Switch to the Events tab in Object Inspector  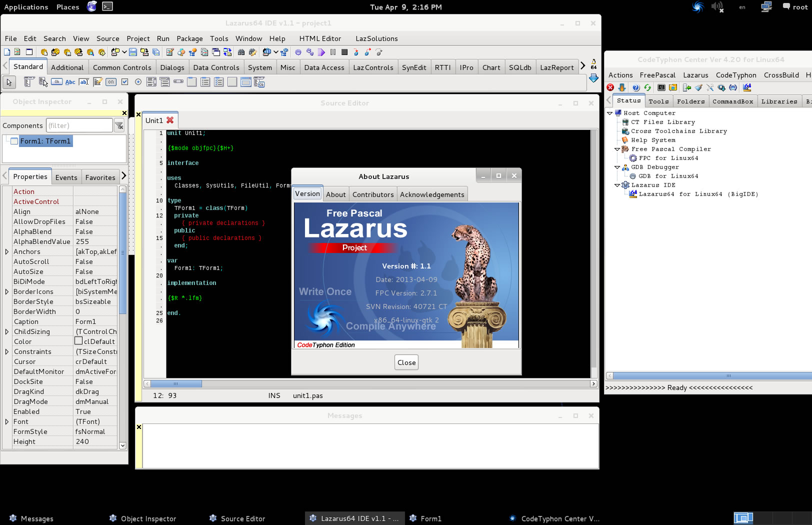pos(66,177)
